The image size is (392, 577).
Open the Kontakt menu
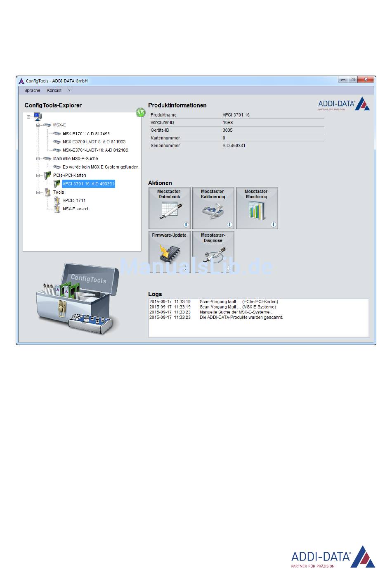54,90
